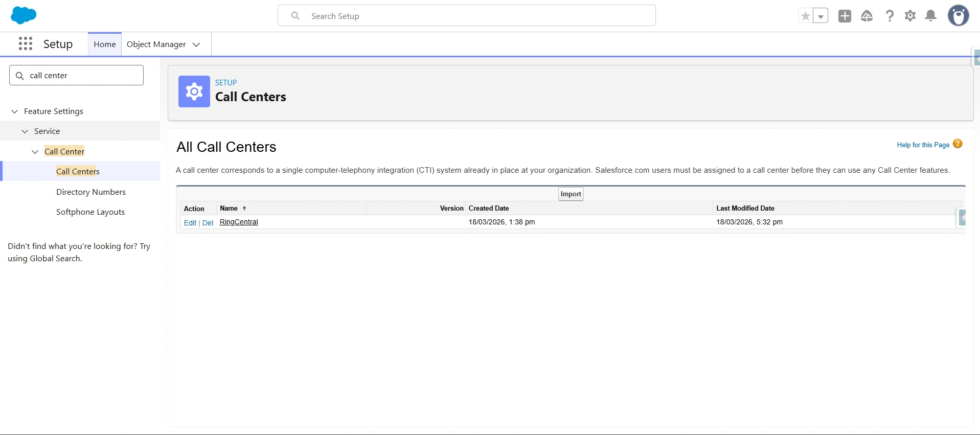The height and width of the screenshot is (435, 980).
Task: Open the Global Actions plus icon
Action: [x=845, y=16]
